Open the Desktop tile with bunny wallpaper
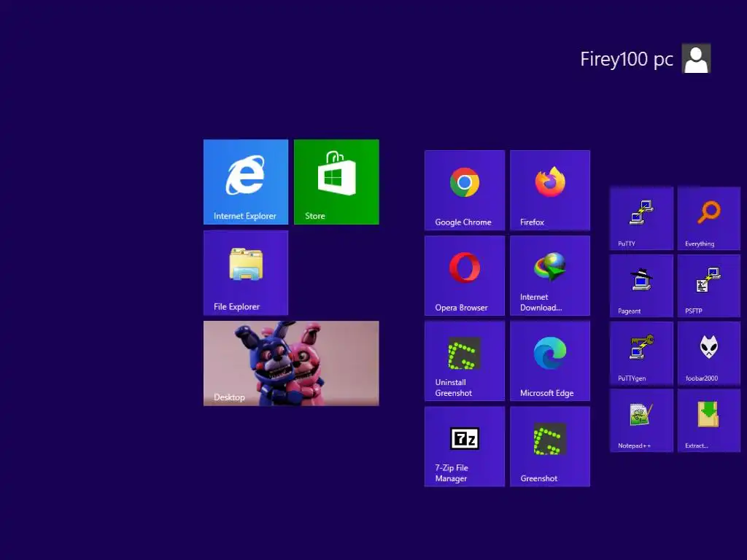The image size is (747, 560). (x=291, y=363)
